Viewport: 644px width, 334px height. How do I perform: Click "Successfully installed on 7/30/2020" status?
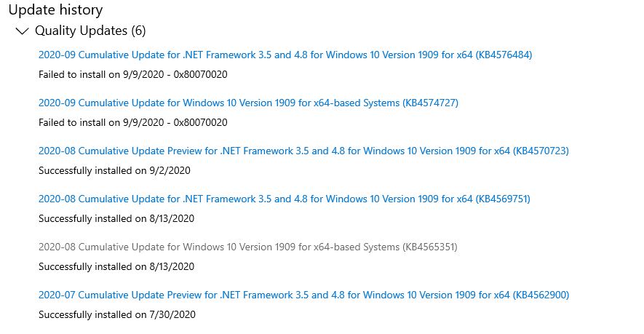click(x=116, y=314)
